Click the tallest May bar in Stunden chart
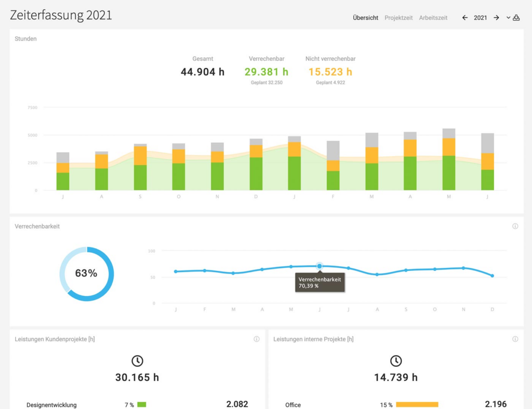Image resolution: width=532 pixels, height=409 pixels. [x=448, y=159]
